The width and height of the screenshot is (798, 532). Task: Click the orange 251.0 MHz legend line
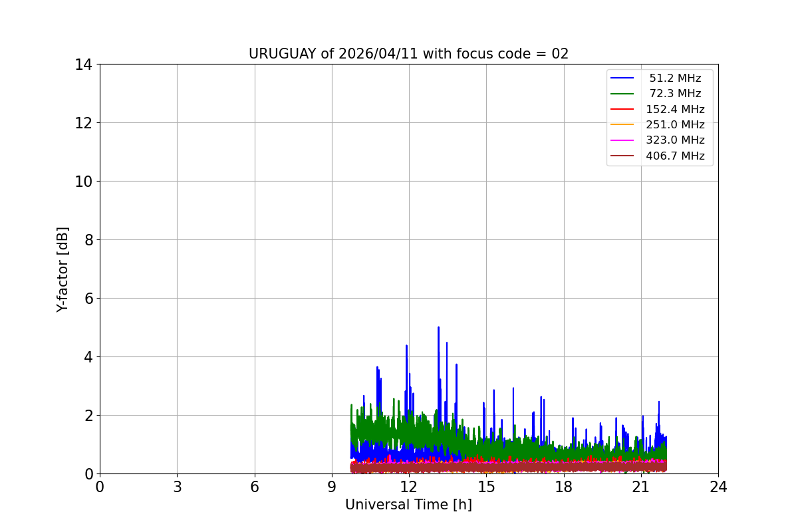tap(622, 125)
